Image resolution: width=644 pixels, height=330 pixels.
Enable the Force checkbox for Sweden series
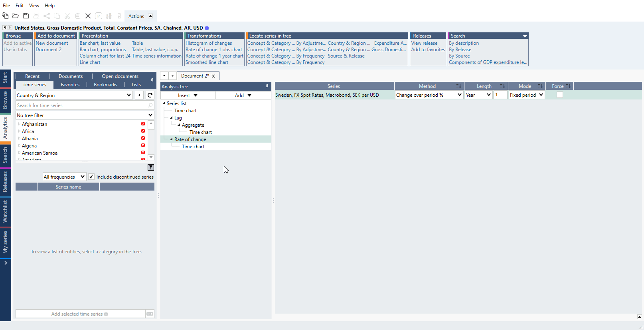pos(560,95)
